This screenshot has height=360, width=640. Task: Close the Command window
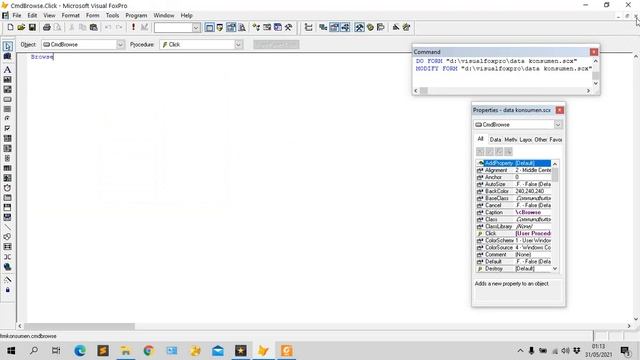pos(594,52)
